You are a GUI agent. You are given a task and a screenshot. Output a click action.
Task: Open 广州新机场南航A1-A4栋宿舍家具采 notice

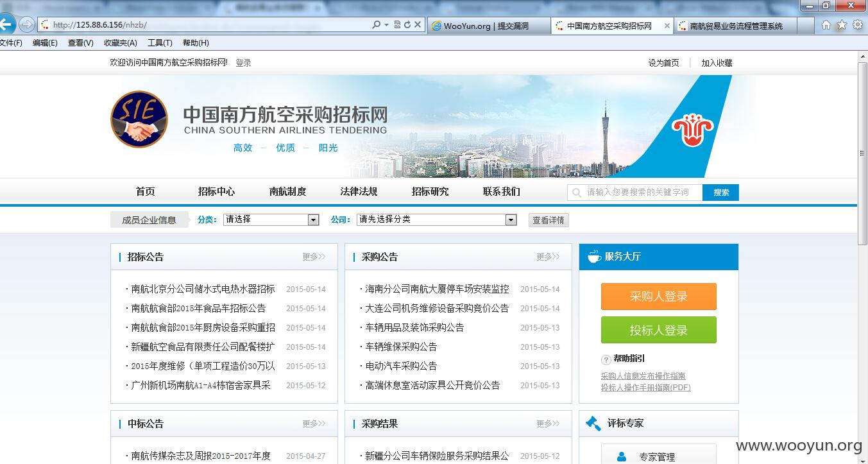(x=201, y=385)
